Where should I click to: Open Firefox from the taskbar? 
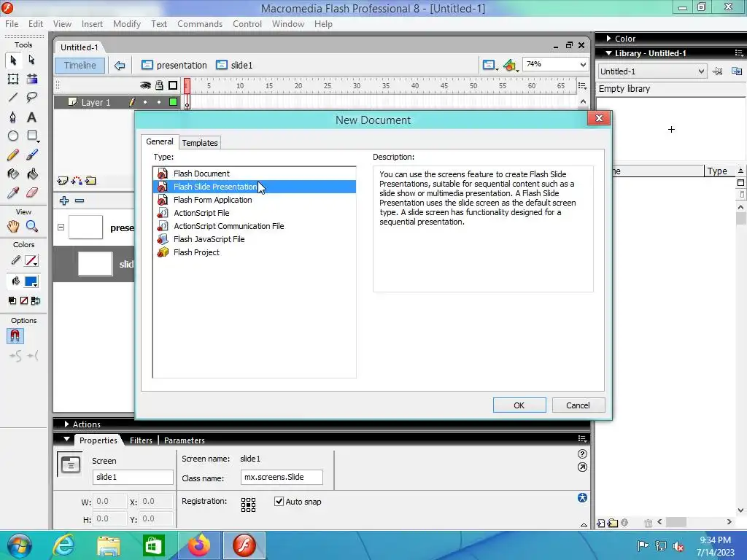pos(198,545)
